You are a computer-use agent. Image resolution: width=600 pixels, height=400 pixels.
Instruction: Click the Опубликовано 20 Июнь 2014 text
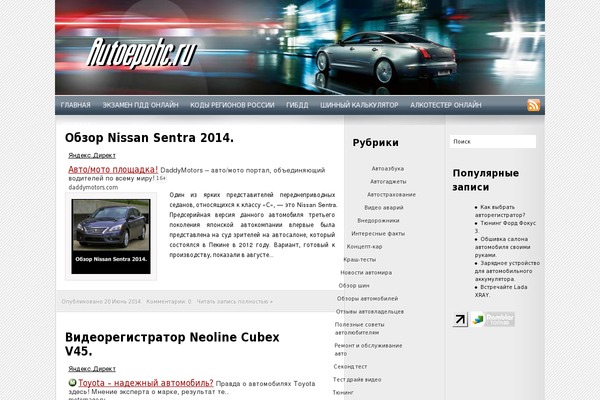101,302
